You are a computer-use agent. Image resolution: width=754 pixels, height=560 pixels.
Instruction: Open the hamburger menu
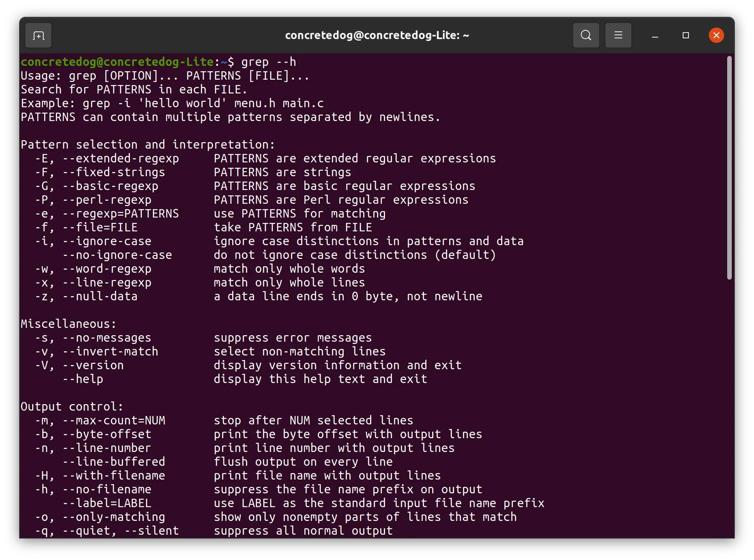pyautogui.click(x=618, y=36)
